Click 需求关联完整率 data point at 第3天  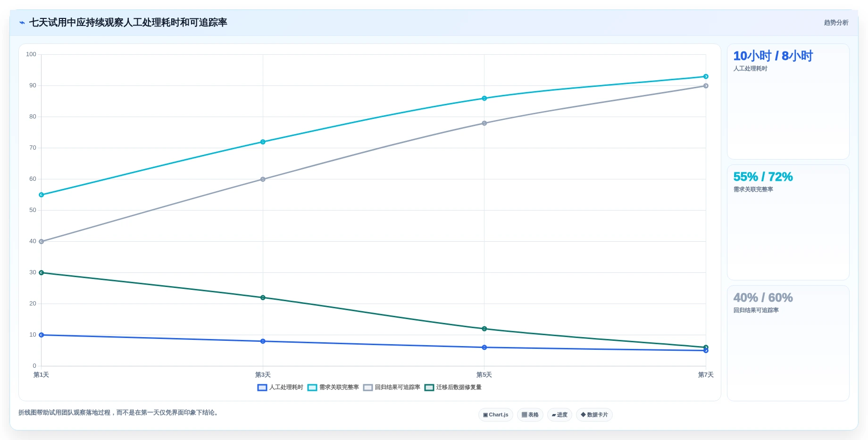tap(263, 142)
